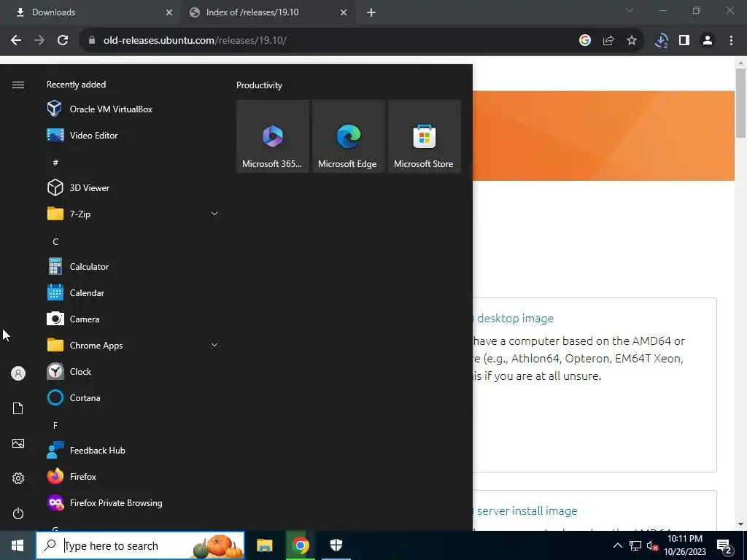Screen dimensions: 747x560
Task: Launch Cortana
Action: click(x=133, y=397)
